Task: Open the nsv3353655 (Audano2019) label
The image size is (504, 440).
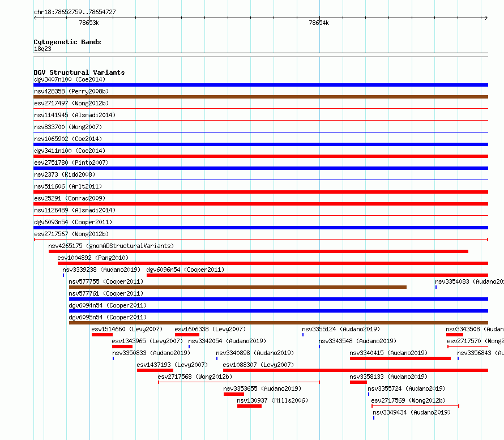Action: pos(262,388)
